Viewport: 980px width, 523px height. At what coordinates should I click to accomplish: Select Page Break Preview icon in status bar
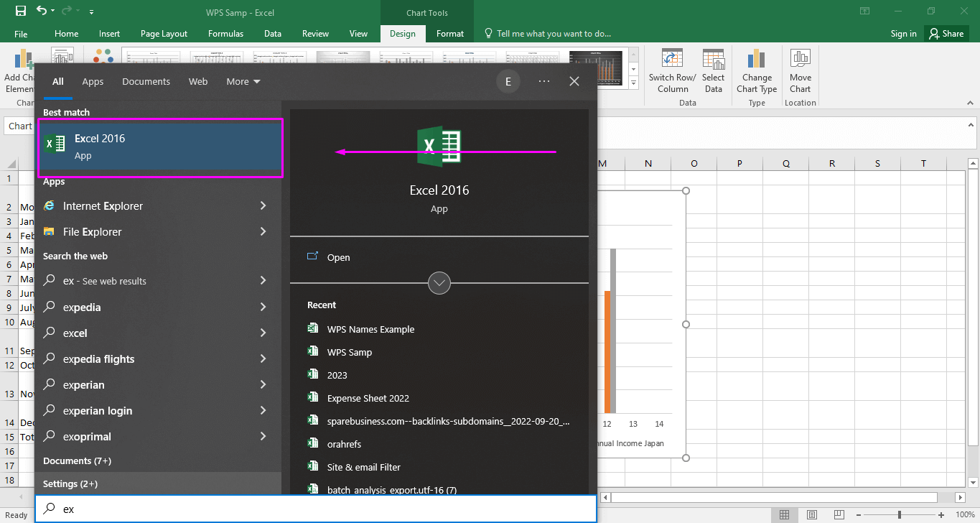point(839,514)
